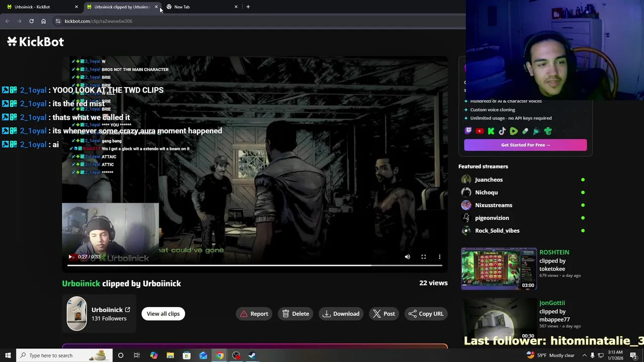Click the KickBot logo
Screen dimensions: 644x362
pyautogui.click(x=35, y=42)
